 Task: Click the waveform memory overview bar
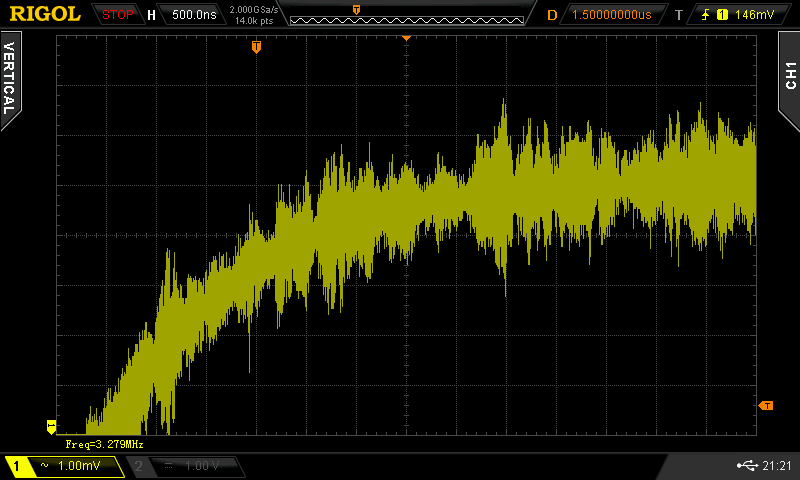(x=407, y=20)
